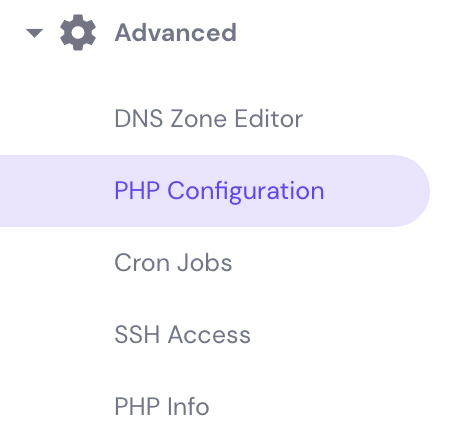Choose the Cron Jobs sidebar item
Screen dimensions: 460x446
point(173,263)
